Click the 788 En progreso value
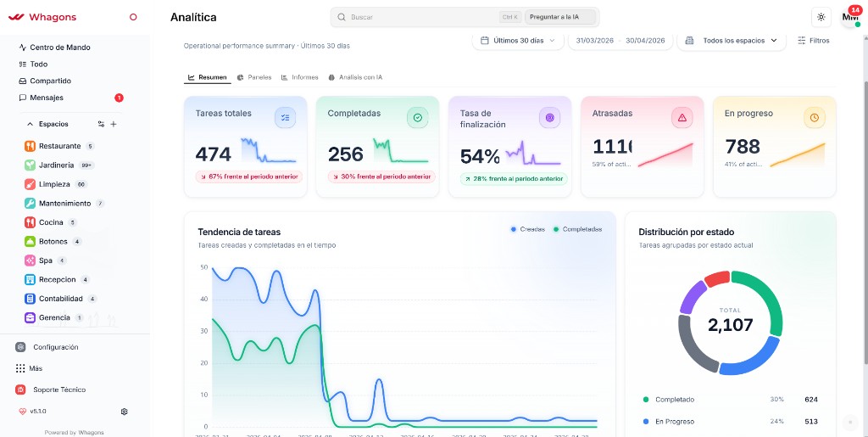The image size is (868, 437). 743,147
